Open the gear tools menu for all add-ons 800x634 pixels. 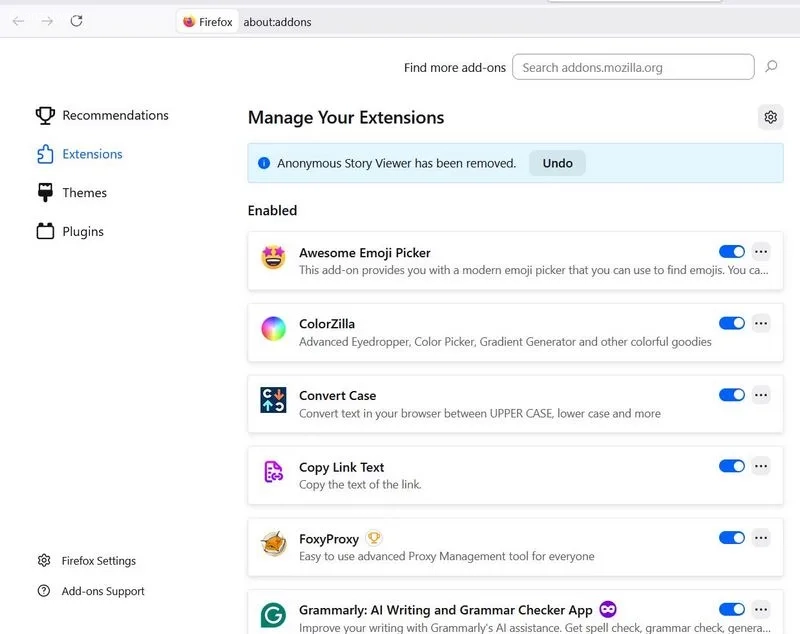pyautogui.click(x=770, y=117)
